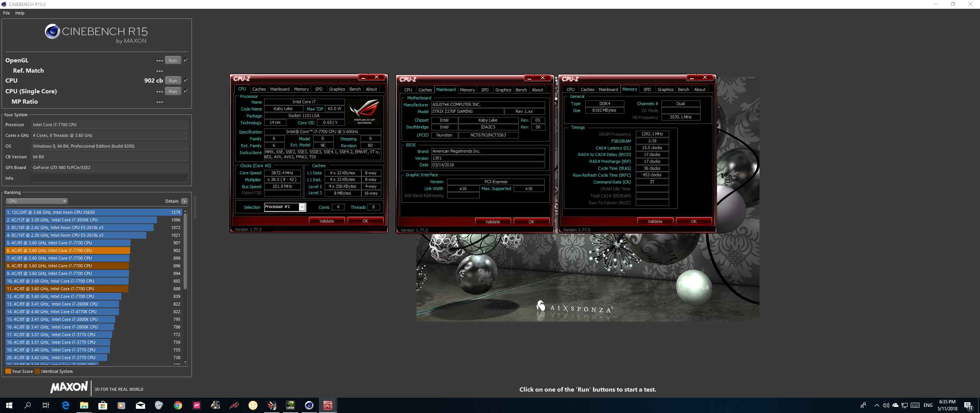Open SPD tab in the first CPU-Z window

point(318,89)
